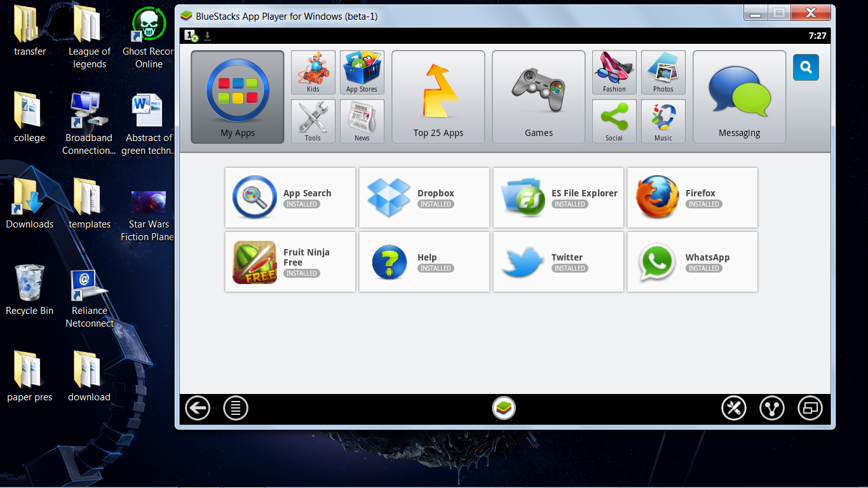Viewport: 868px width, 488px height.
Task: Switch to the My Apps tab
Action: coord(237,97)
